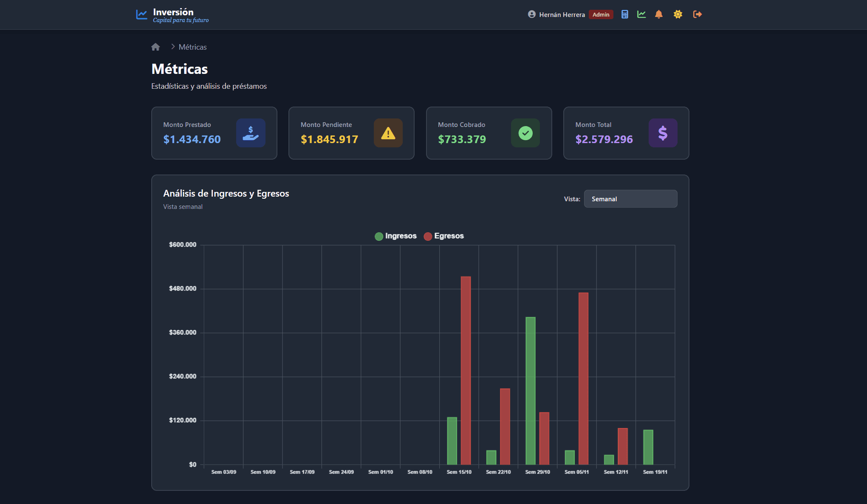Click the hand-holding-dollar Monto Prestado icon
867x504 pixels.
coord(251,133)
